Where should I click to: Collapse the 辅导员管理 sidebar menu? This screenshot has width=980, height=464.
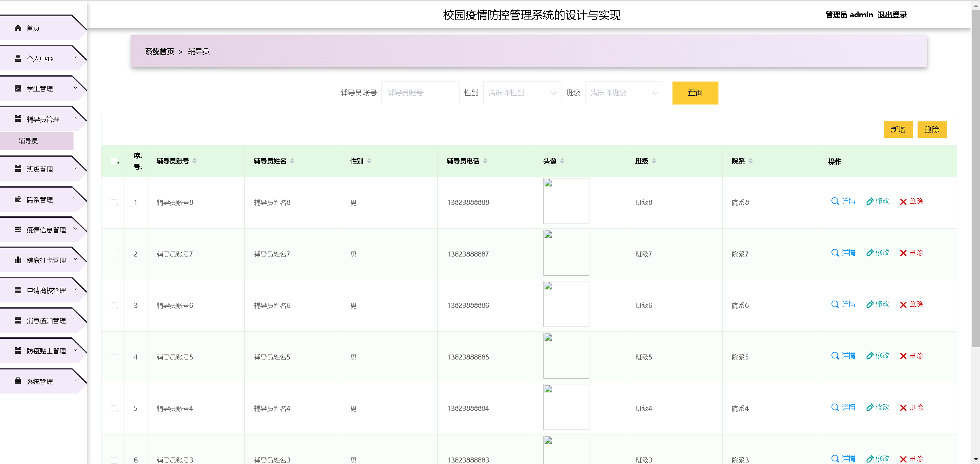(42, 119)
